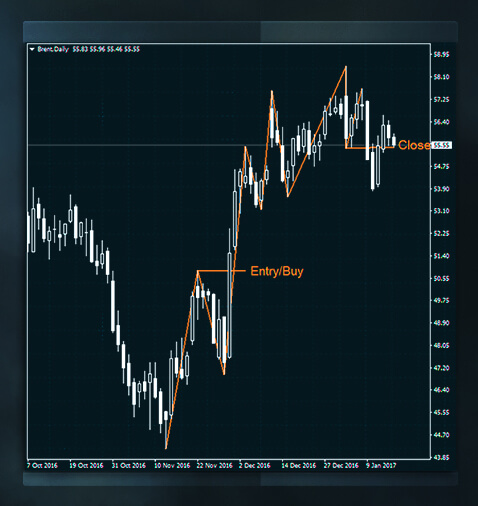Click the 55.55 current price tag
This screenshot has height=506, width=478.
tap(442, 145)
